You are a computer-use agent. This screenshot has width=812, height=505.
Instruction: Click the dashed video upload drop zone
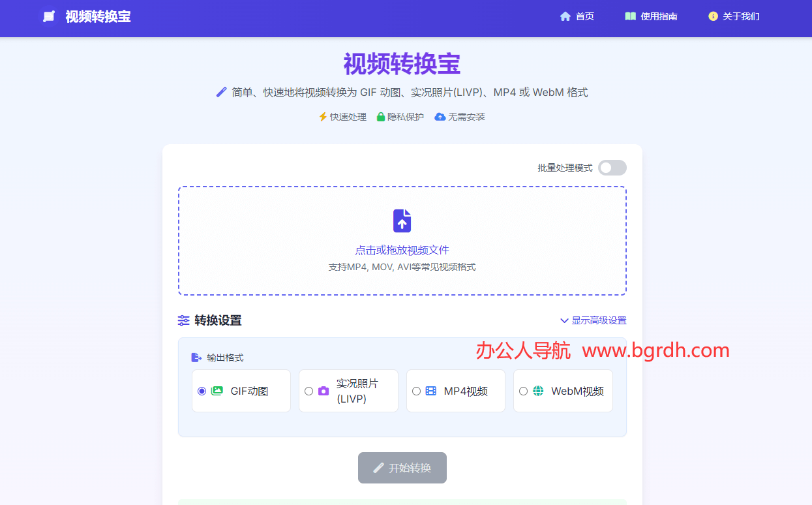point(402,240)
